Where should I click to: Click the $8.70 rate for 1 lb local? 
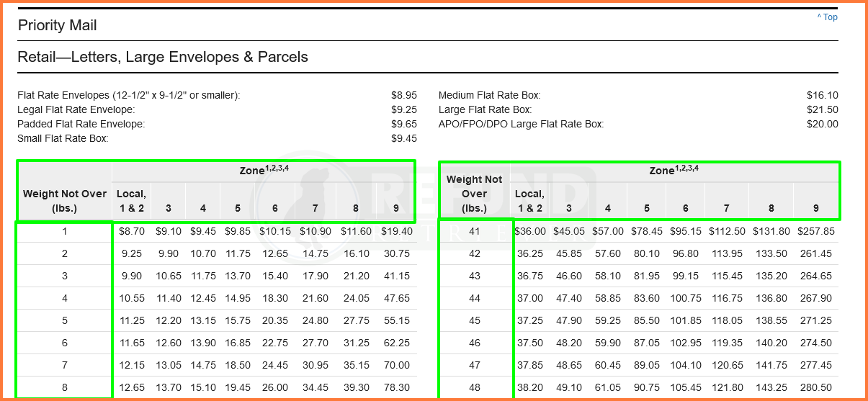131,232
